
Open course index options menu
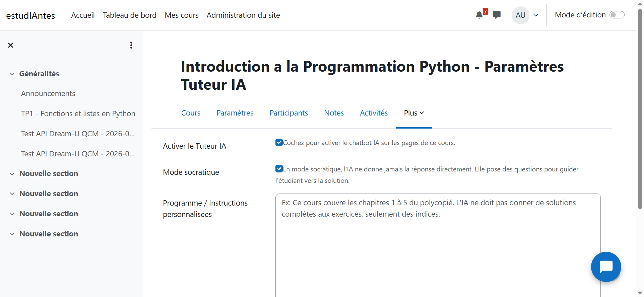(131, 45)
